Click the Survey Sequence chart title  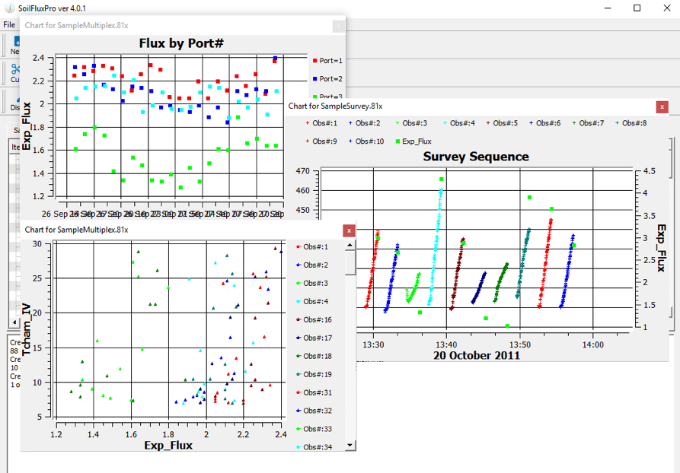tap(475, 157)
